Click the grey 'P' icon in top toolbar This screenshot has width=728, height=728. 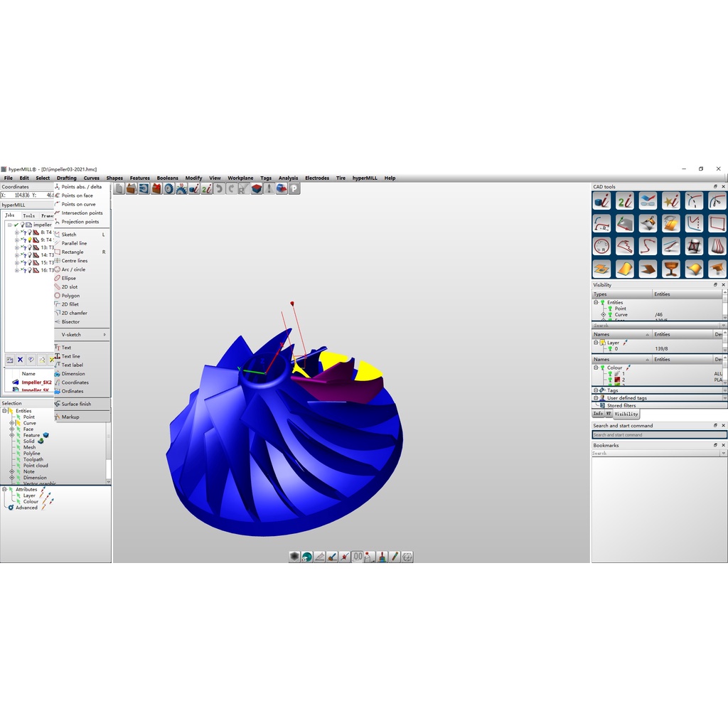click(294, 188)
